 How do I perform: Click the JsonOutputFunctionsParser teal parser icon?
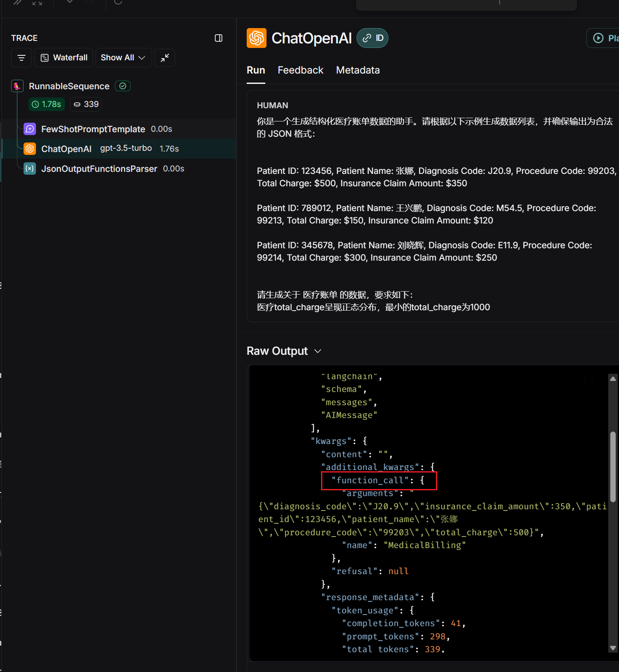coord(30,169)
